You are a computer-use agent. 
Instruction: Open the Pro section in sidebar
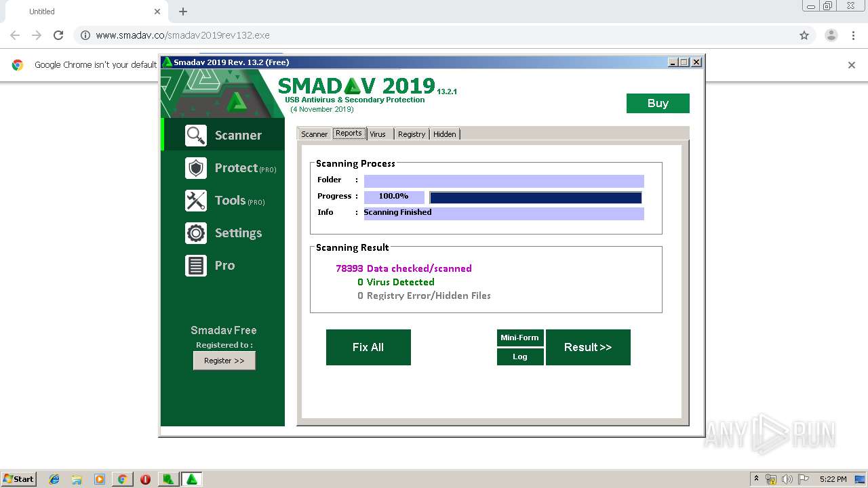(223, 266)
